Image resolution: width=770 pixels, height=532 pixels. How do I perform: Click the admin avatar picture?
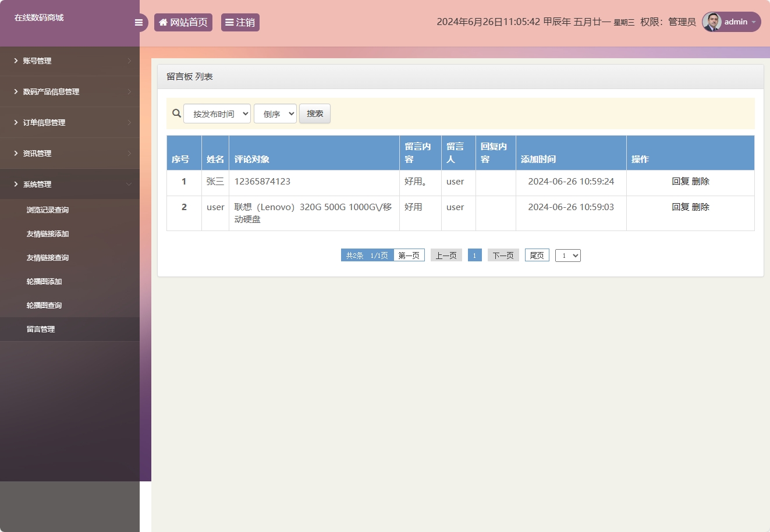click(712, 22)
